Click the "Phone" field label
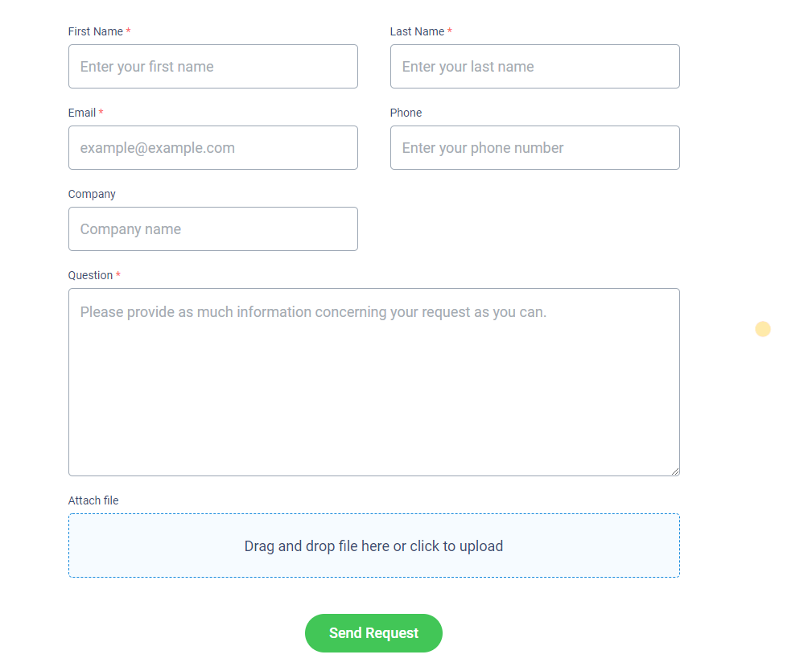 coord(406,113)
